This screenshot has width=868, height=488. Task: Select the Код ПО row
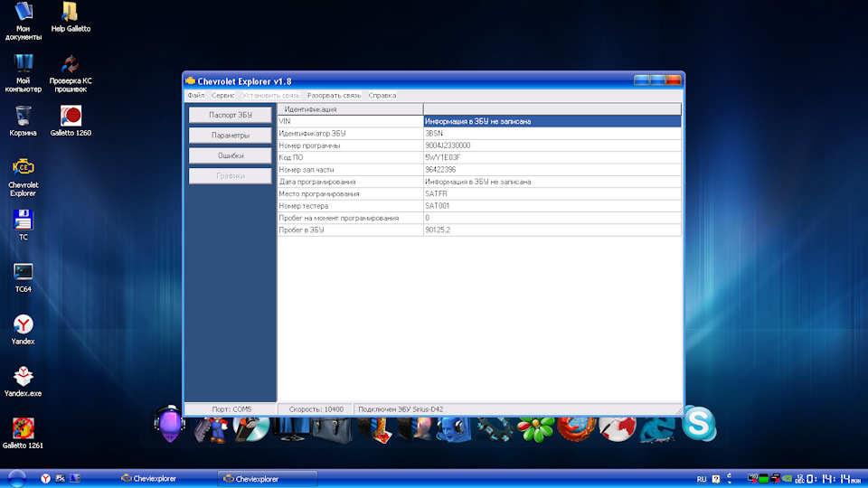tap(479, 157)
